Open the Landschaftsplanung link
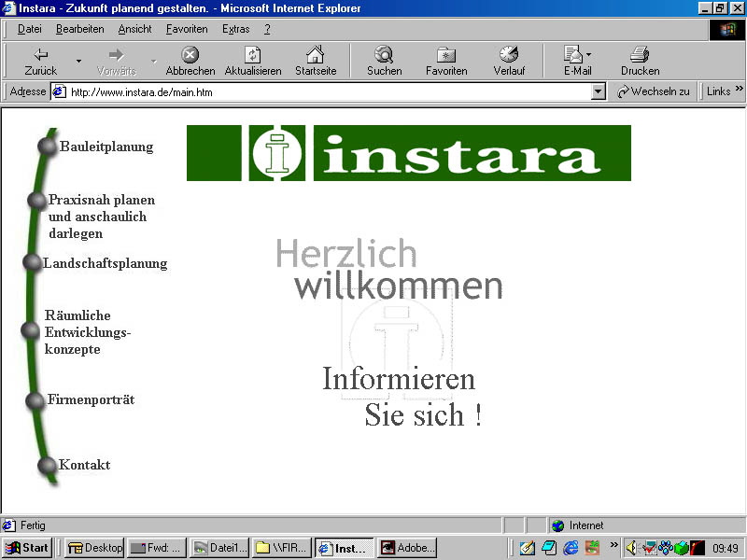Screen dimensions: 747x560 tap(105, 263)
